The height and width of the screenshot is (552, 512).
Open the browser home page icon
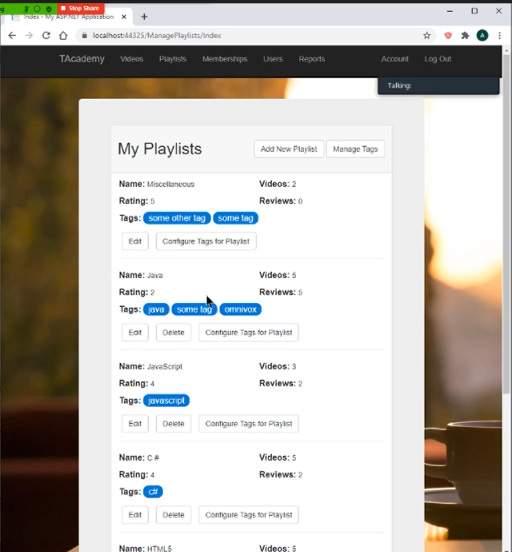click(63, 36)
